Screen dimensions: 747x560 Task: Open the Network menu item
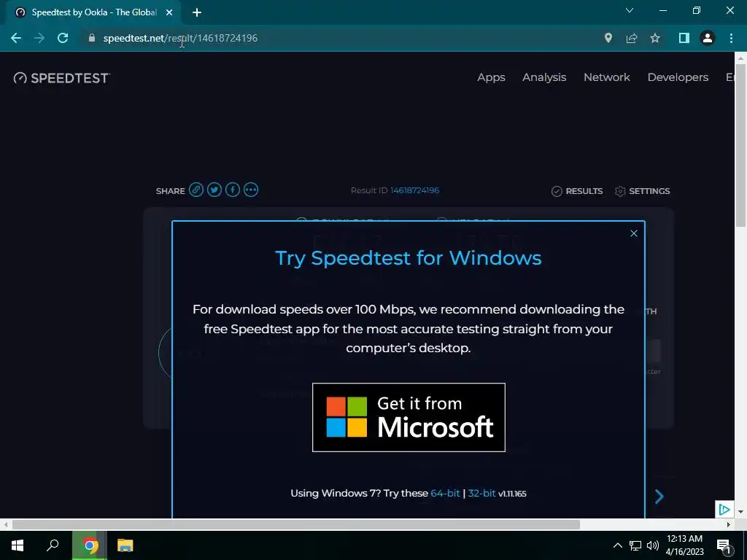[x=606, y=77]
